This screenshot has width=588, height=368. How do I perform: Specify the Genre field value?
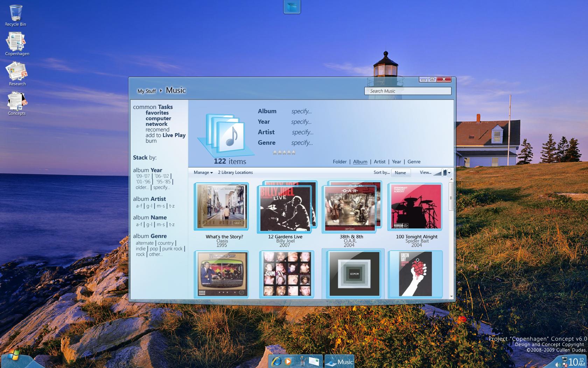pos(302,143)
